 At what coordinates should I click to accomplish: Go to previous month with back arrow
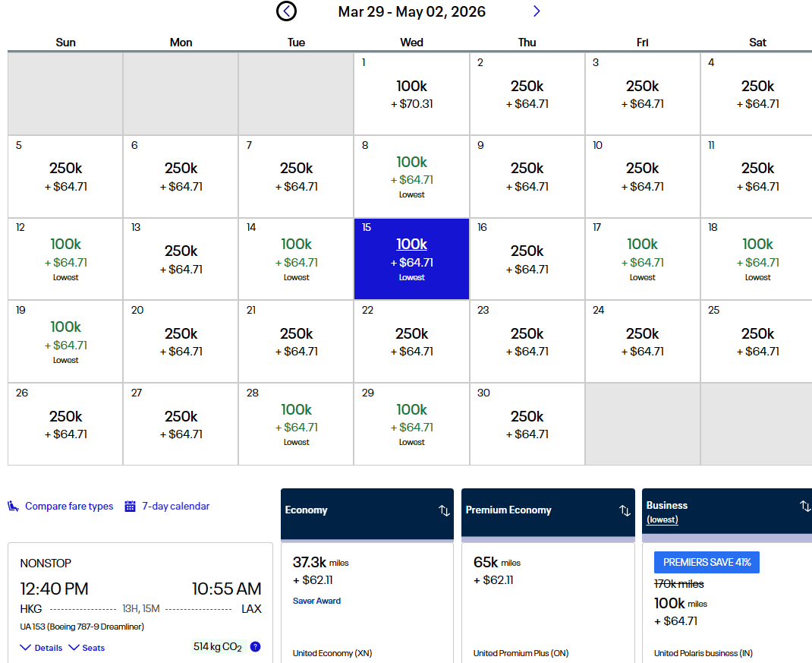(x=286, y=11)
